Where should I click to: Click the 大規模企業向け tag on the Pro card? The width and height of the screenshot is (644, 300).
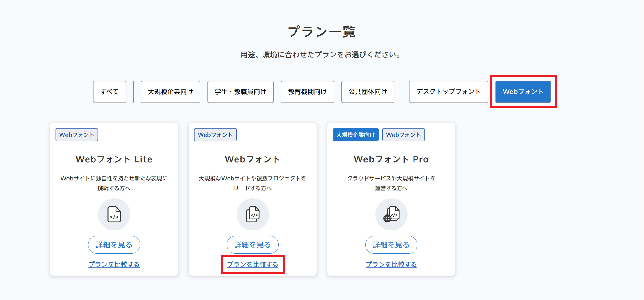pyautogui.click(x=356, y=135)
